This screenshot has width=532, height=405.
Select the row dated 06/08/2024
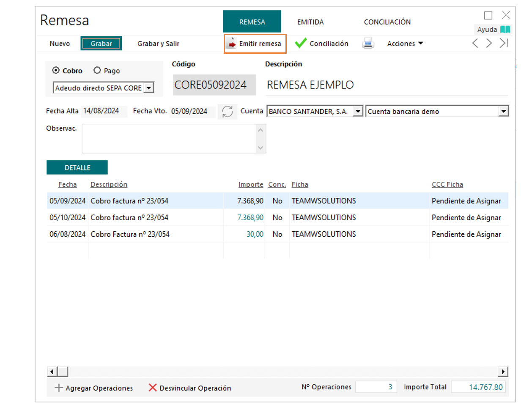[277, 234]
